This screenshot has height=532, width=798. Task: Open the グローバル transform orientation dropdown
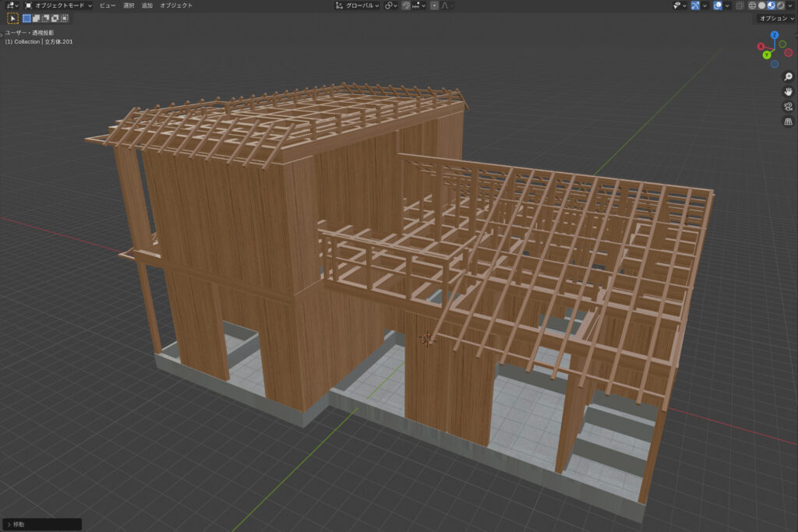click(358, 5)
